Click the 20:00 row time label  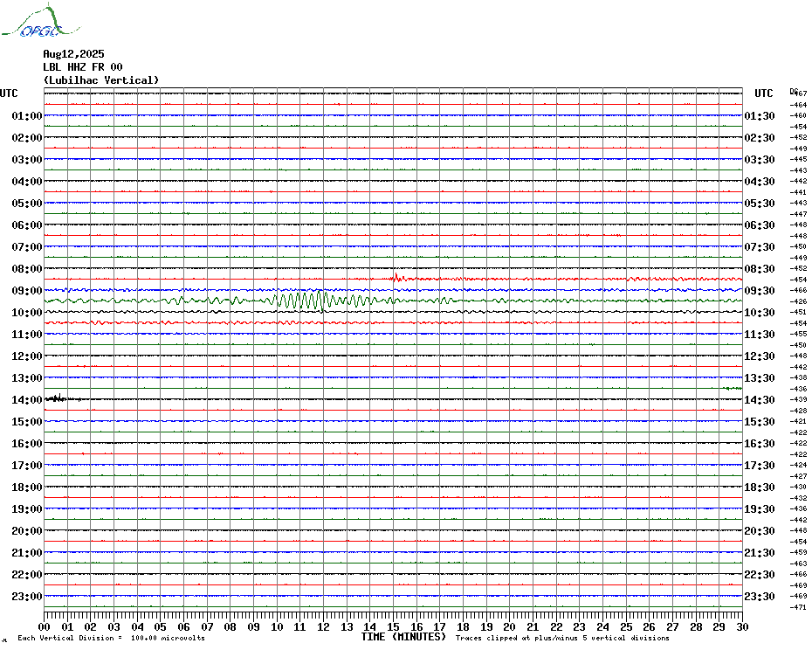27,531
